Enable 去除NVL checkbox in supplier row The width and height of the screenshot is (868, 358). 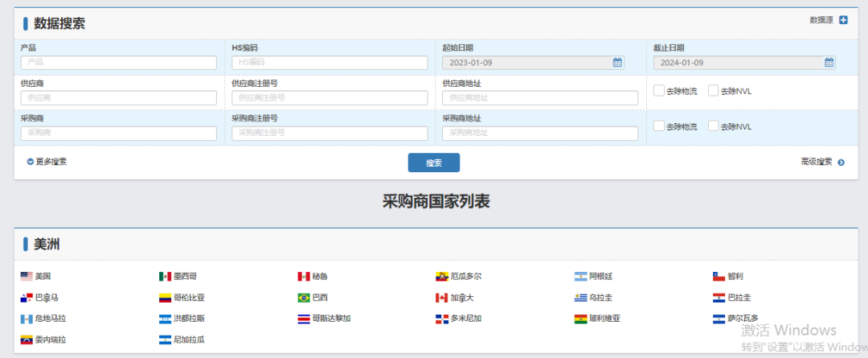[713, 91]
